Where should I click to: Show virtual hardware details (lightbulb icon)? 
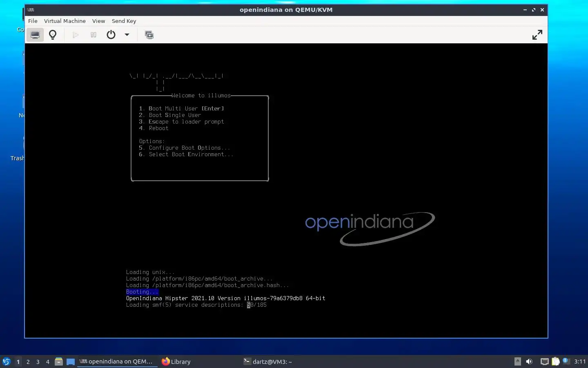coord(53,35)
